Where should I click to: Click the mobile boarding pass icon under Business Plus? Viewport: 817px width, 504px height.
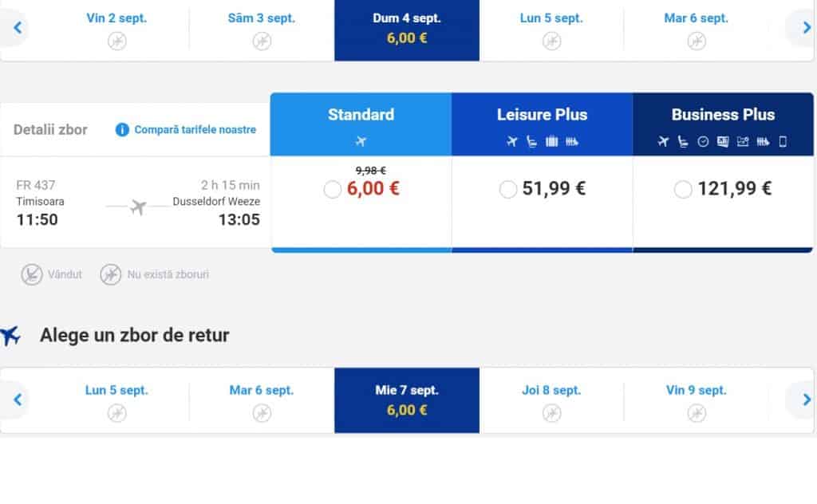point(782,140)
